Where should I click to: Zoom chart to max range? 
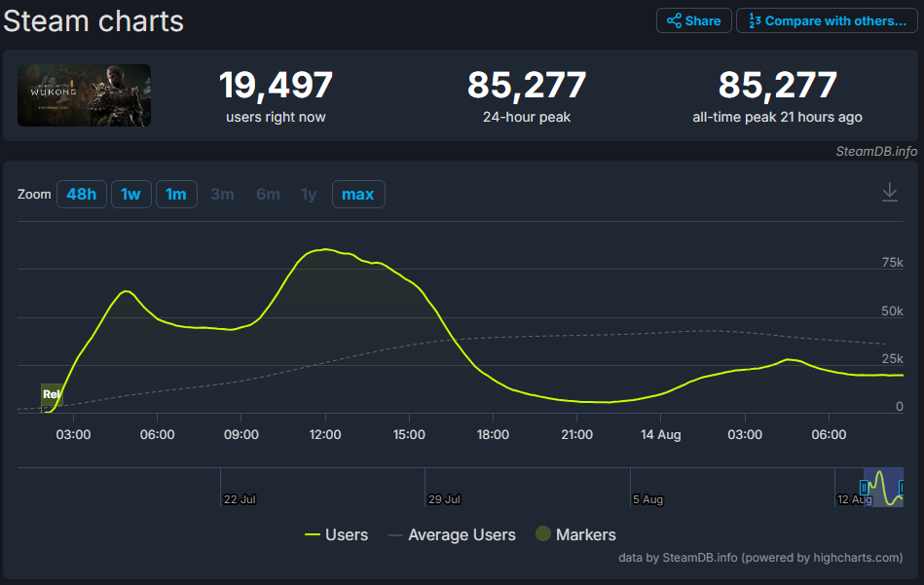pos(358,194)
